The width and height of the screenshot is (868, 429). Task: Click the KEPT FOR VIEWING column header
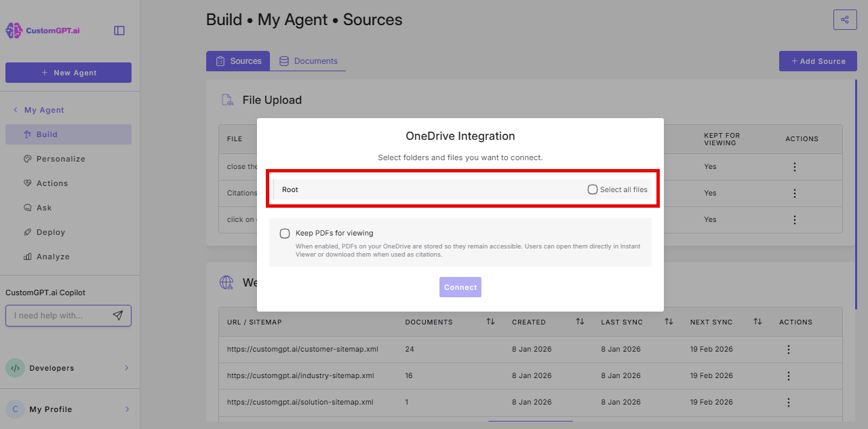[x=722, y=138]
